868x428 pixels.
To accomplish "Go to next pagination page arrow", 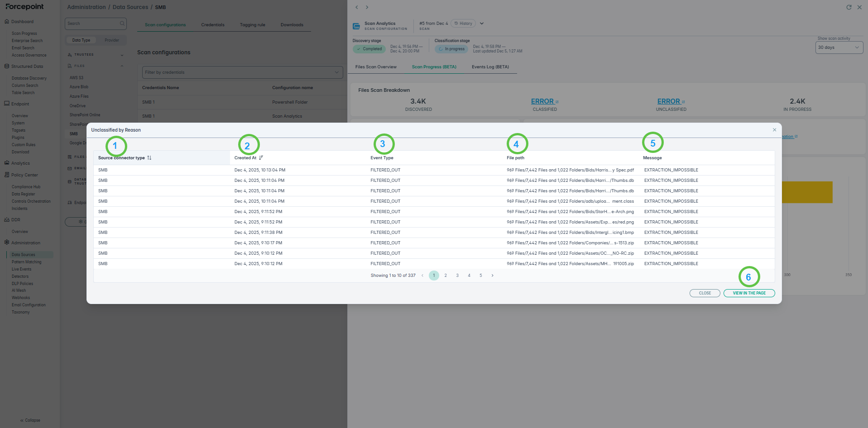I will 493,276.
